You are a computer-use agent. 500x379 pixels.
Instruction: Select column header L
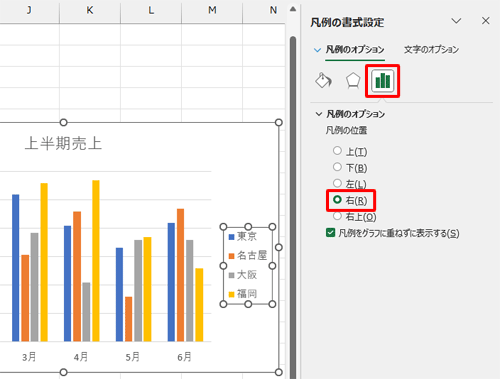tap(151, 10)
